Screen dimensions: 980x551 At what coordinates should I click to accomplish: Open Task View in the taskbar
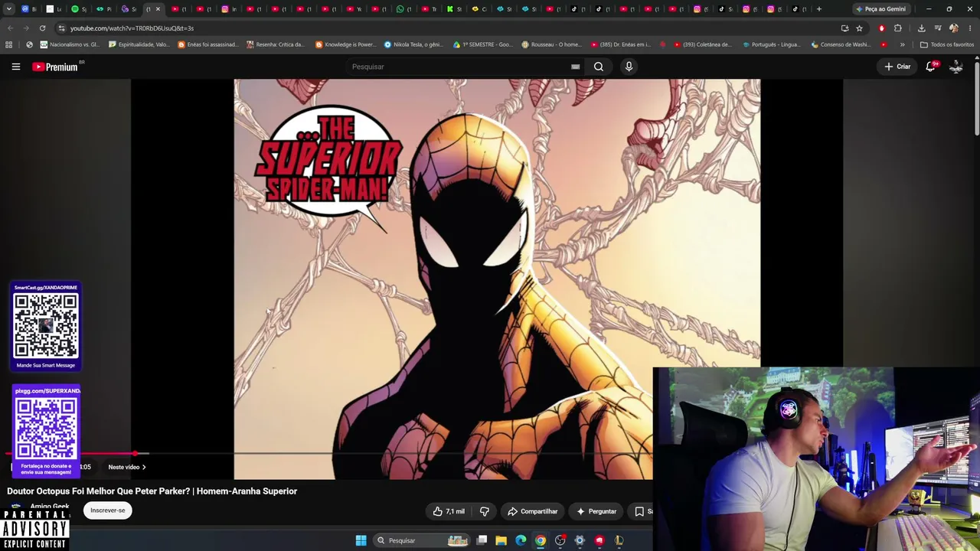482,540
